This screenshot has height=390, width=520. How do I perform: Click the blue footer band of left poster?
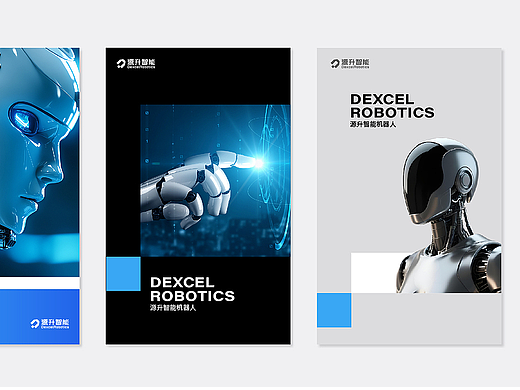[x=40, y=316]
